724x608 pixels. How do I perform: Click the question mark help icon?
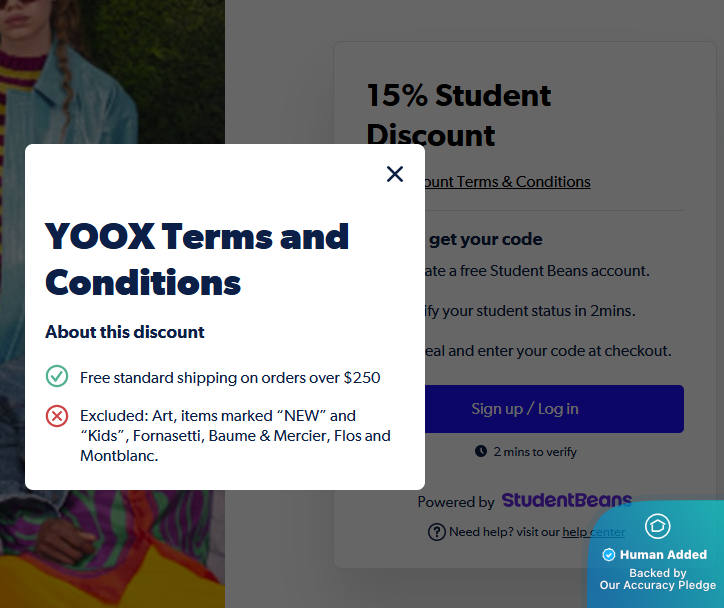pyautogui.click(x=437, y=532)
